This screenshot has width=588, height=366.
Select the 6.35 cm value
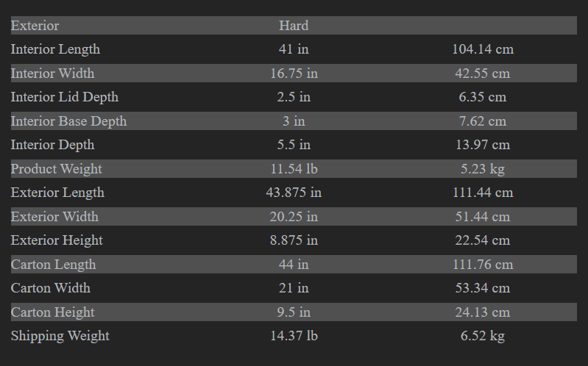pos(483,97)
